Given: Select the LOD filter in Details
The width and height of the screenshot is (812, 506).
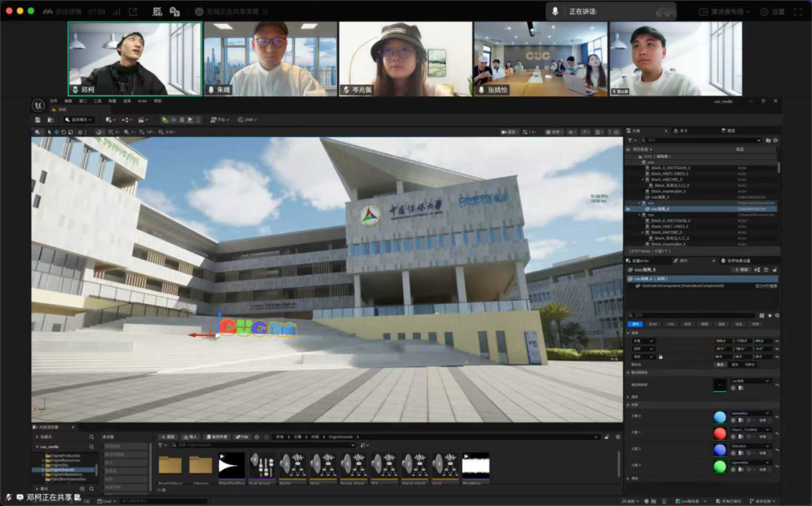Looking at the screenshot, I should click(671, 324).
